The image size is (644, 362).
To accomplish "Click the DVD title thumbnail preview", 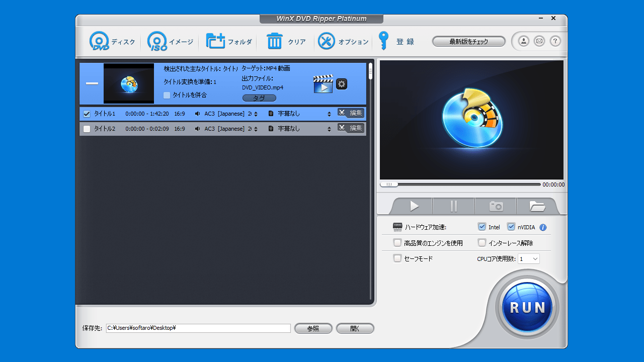I will pos(129,83).
